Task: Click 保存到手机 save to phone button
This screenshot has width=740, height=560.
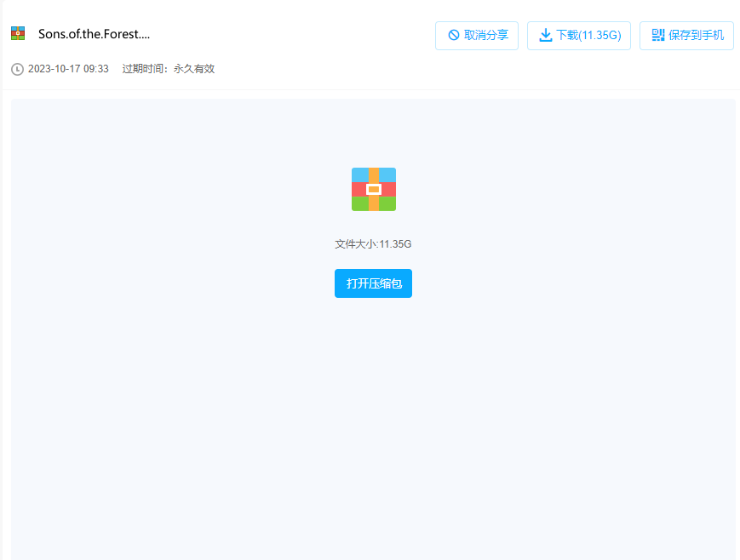Action: (x=686, y=36)
